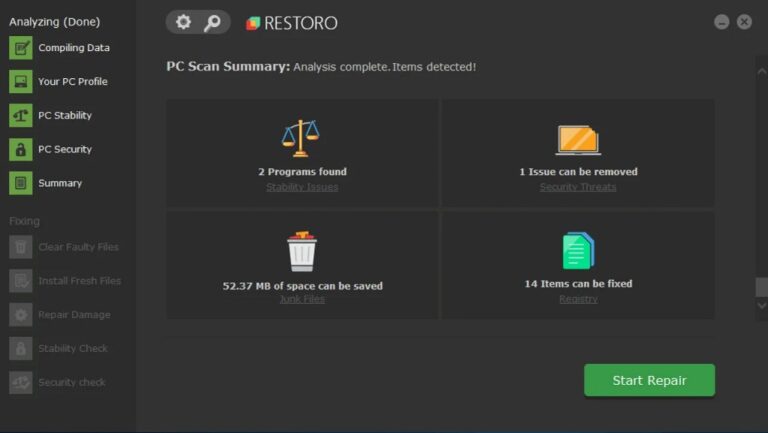Screen dimensions: 768x433
Task: Open the Junk Files link
Action: click(302, 299)
